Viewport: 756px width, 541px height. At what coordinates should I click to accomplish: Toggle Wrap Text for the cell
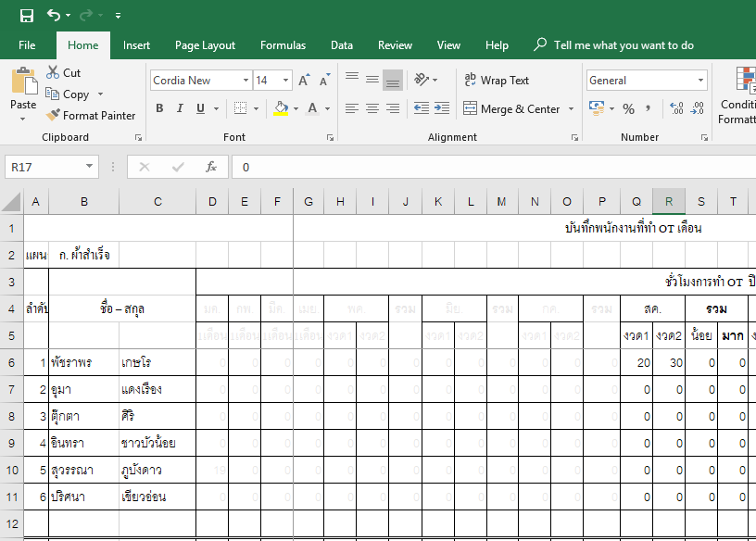pyautogui.click(x=496, y=81)
